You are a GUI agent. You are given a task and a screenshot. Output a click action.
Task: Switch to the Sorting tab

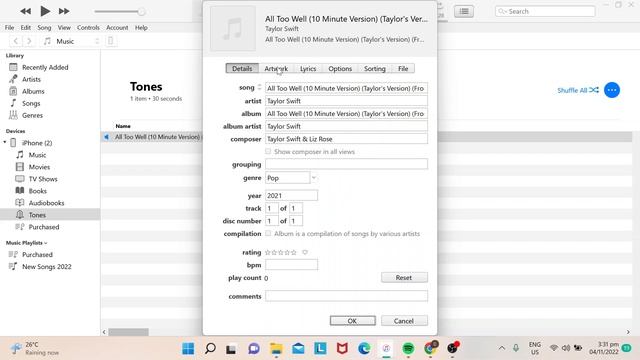click(x=375, y=69)
